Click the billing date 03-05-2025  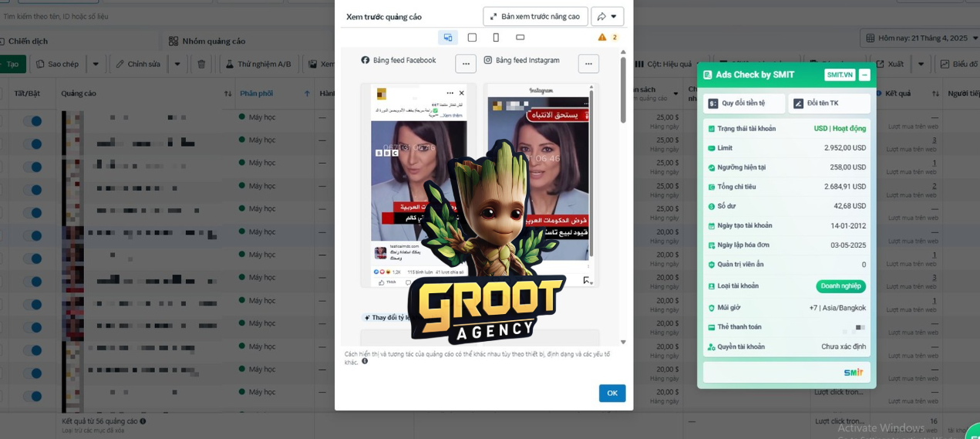[848, 245]
